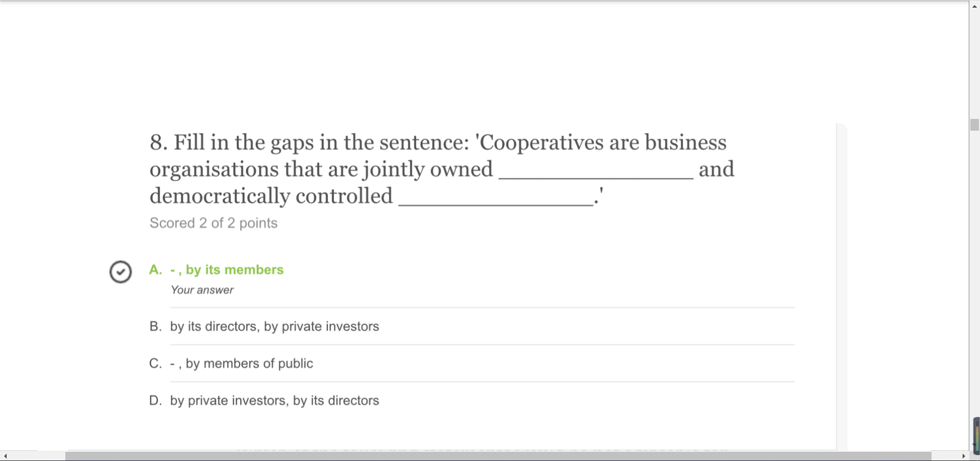The width and height of the screenshot is (980, 461).
Task: Click the colored level meter widget
Action: pyautogui.click(x=976, y=435)
